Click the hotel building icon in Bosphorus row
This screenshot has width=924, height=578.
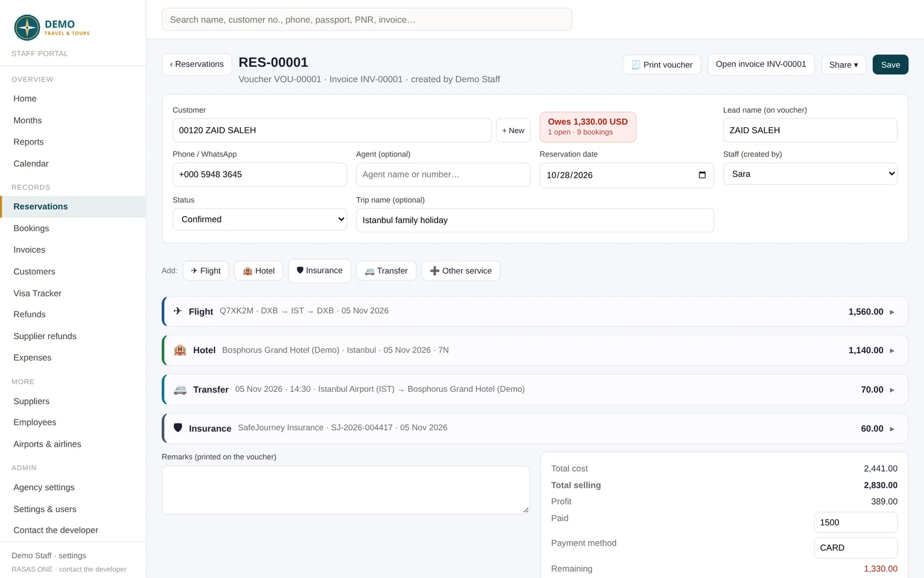[x=180, y=350]
